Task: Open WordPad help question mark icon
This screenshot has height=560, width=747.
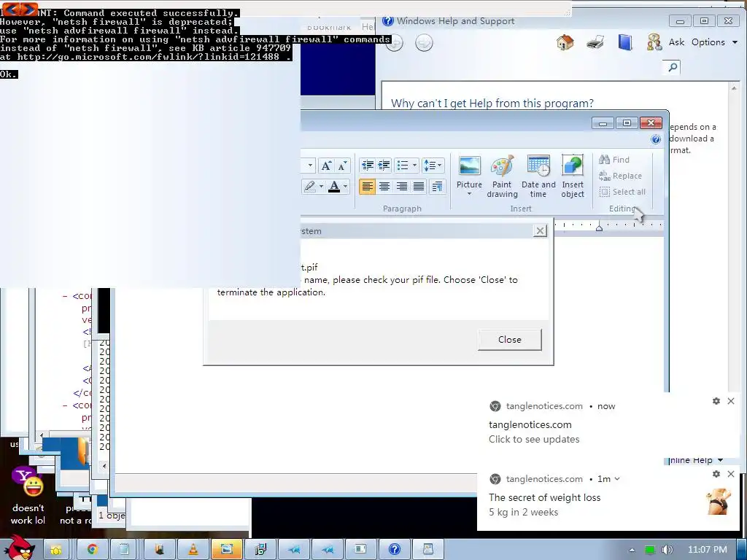Action: tap(656, 139)
